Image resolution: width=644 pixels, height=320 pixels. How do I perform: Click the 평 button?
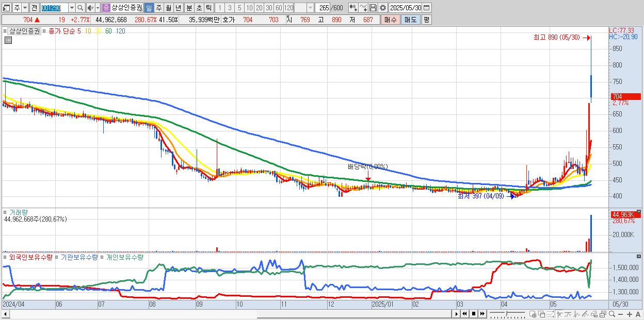click(x=426, y=20)
